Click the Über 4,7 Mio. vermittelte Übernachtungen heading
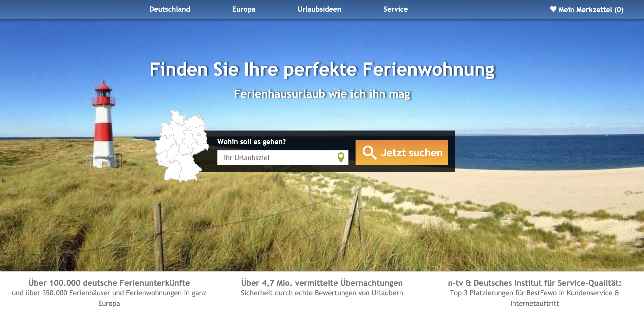This screenshot has height=319, width=644. tap(322, 283)
